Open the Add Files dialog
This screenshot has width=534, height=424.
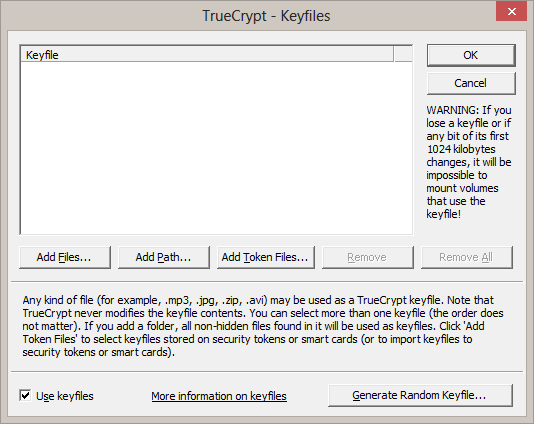tap(65, 257)
